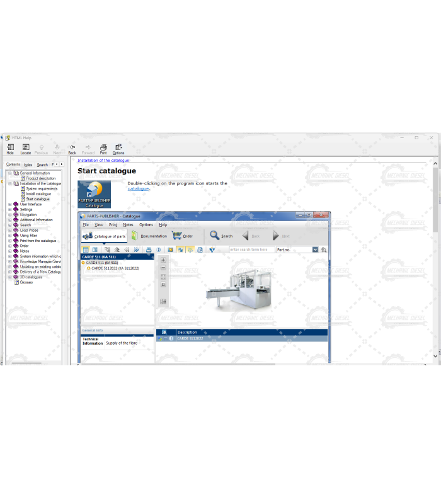The height and width of the screenshot is (504, 441).
Task: Click the Order shopping cart icon
Action: [x=177, y=236]
